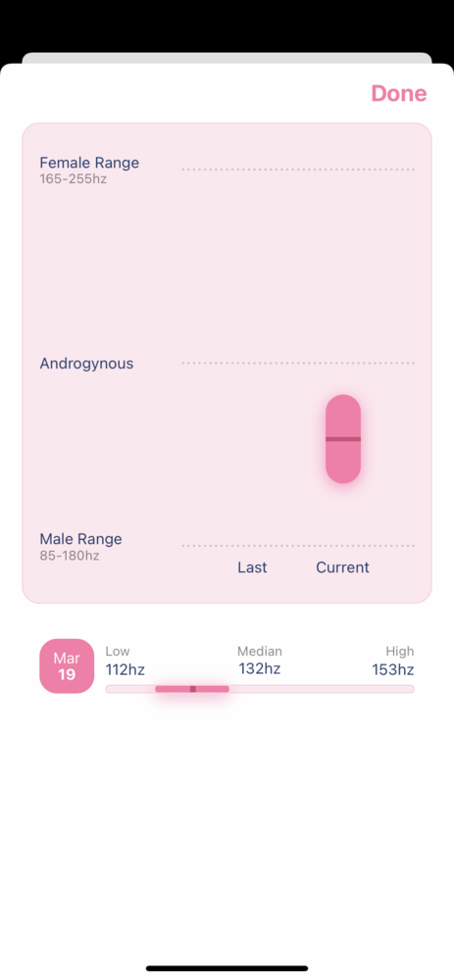Image resolution: width=454 pixels, height=980 pixels.
Task: Click the Median 132hz value
Action: point(260,668)
